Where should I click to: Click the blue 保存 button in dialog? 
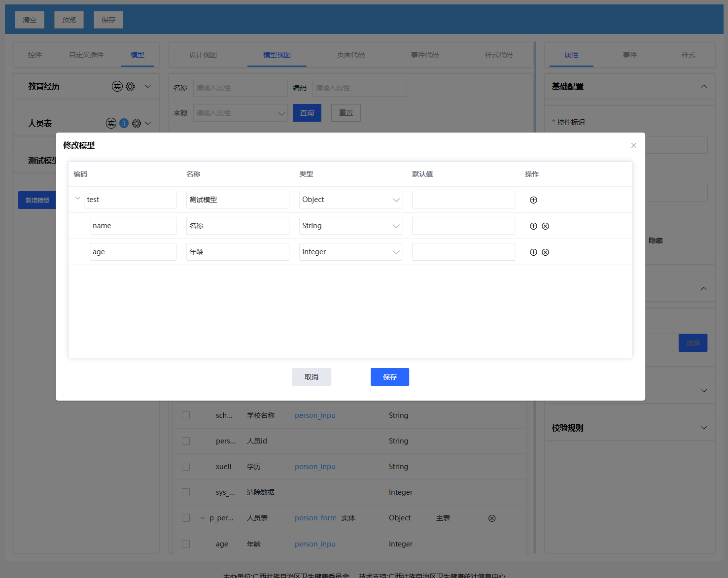[x=389, y=377]
